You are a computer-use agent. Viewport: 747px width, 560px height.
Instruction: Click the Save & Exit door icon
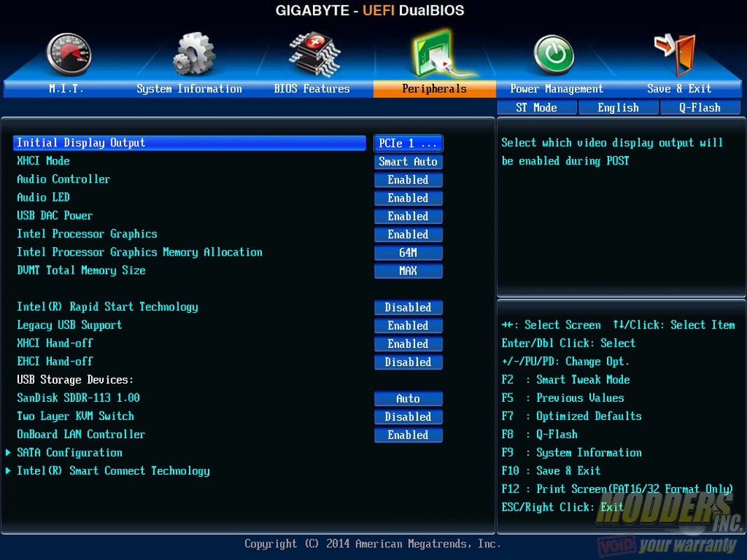coord(676,54)
